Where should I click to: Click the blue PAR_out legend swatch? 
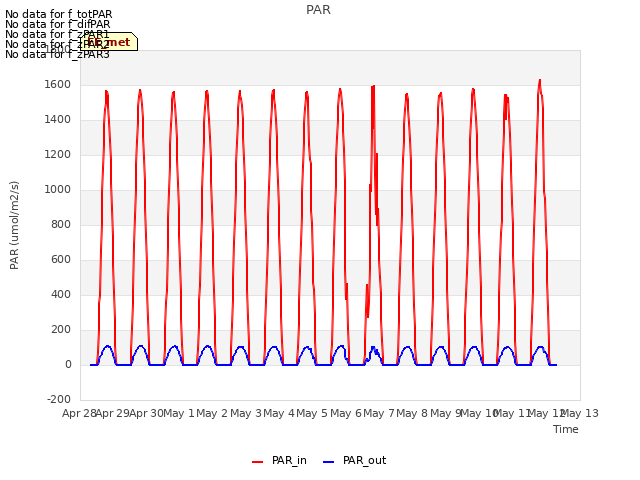[x=328, y=462]
